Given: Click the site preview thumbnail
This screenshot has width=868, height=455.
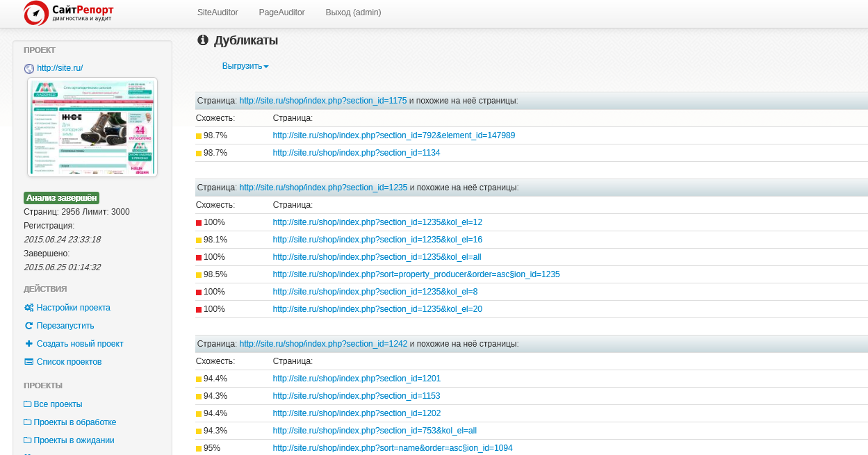Looking at the screenshot, I should [x=92, y=126].
